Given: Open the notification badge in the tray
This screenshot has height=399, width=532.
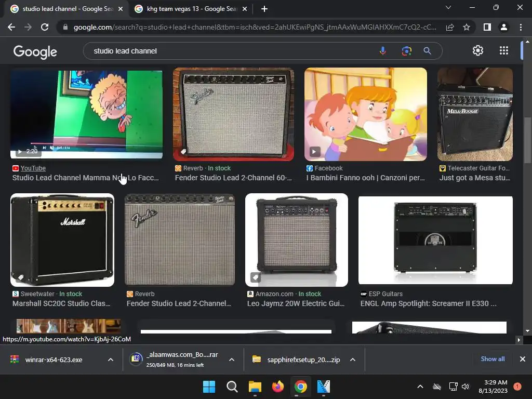Looking at the screenshot, I should click(517, 387).
